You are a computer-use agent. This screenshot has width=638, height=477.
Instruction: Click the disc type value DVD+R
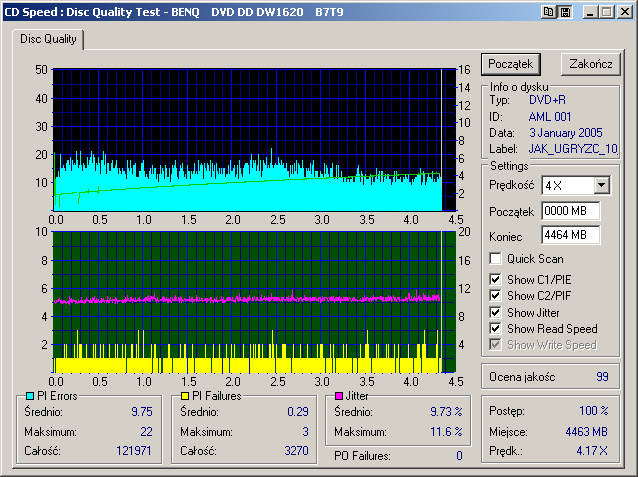547,100
